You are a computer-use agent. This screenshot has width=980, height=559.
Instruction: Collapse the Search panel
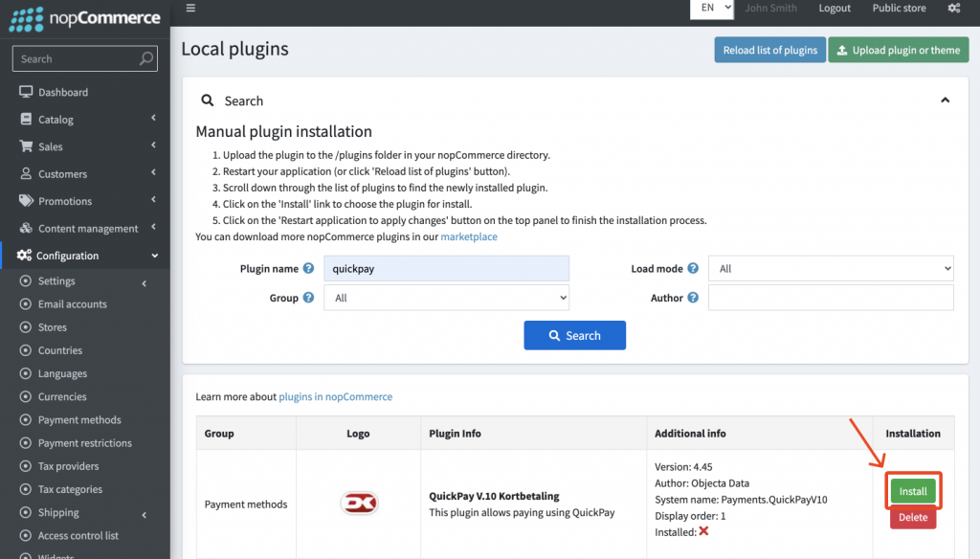click(x=945, y=100)
